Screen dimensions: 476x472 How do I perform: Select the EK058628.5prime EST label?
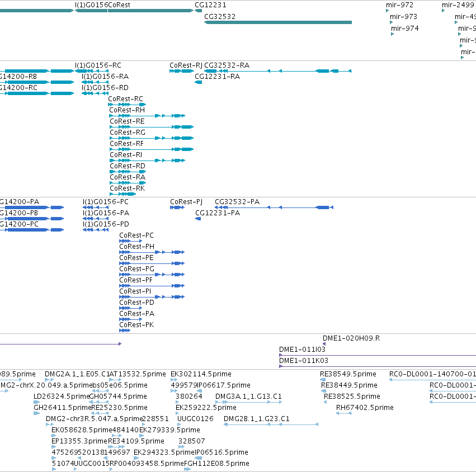(82, 431)
